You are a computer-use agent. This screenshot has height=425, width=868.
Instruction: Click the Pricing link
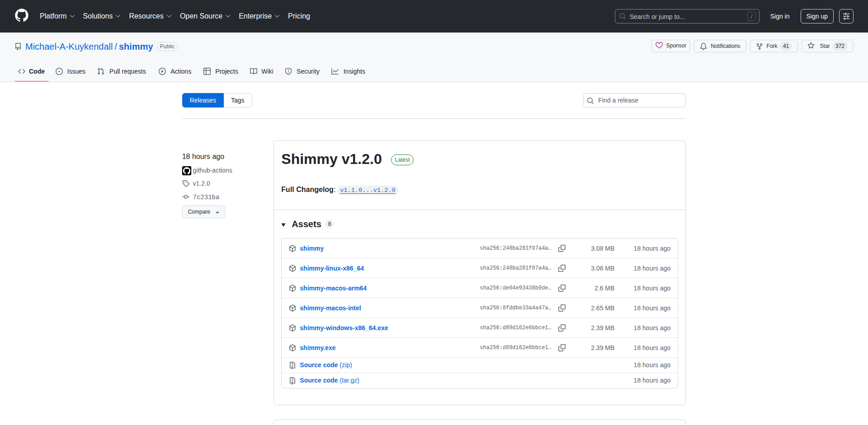point(299,16)
